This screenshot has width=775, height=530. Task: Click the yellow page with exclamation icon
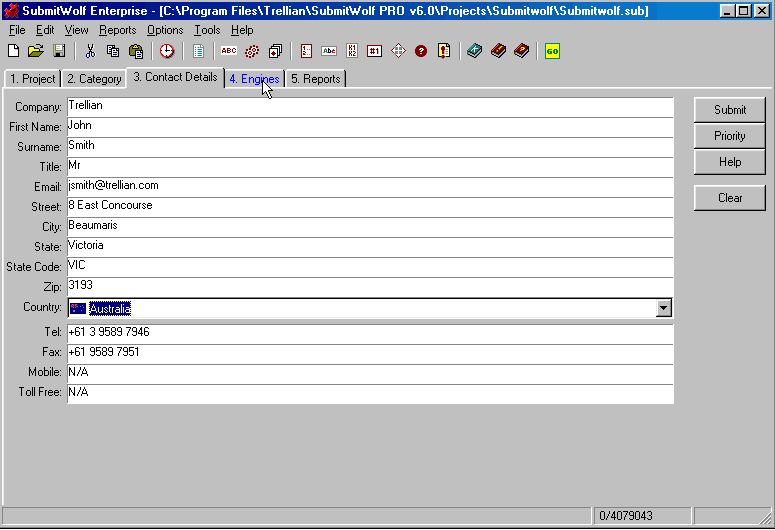pyautogui.click(x=444, y=51)
